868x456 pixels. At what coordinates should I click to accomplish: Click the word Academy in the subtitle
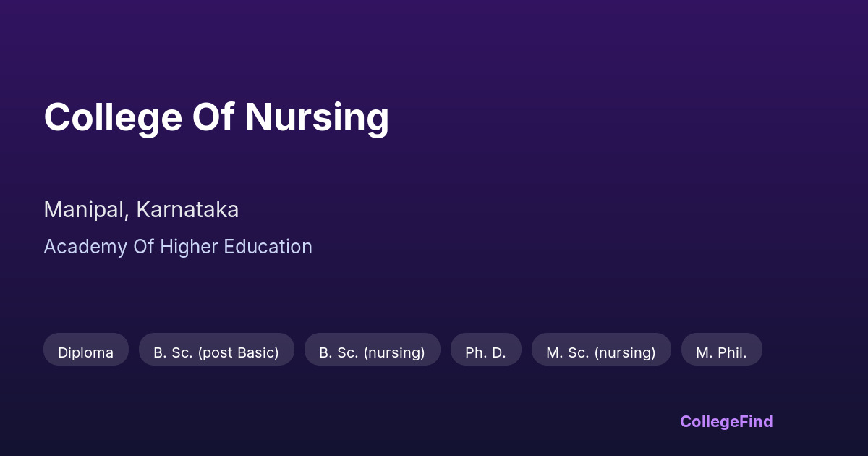(x=85, y=247)
